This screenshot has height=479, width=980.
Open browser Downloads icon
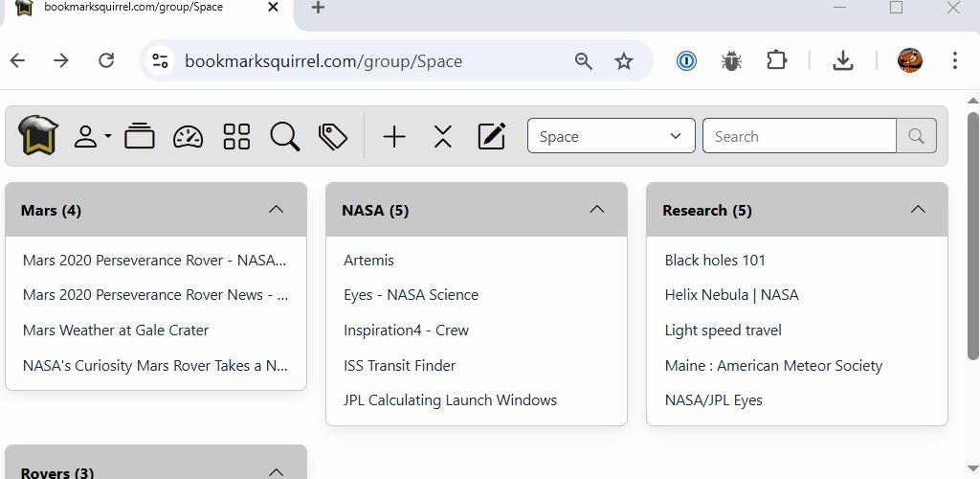coord(843,60)
